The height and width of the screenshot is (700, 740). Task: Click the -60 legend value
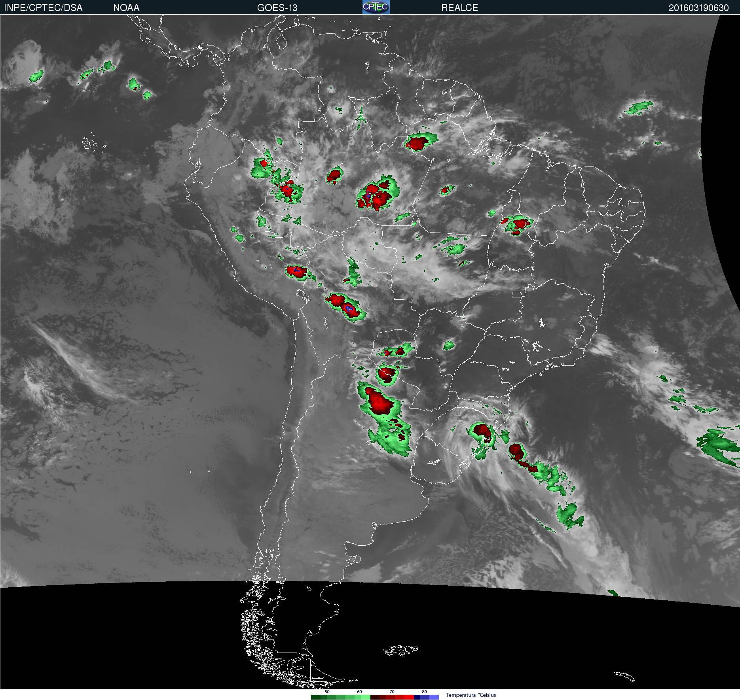[359, 692]
